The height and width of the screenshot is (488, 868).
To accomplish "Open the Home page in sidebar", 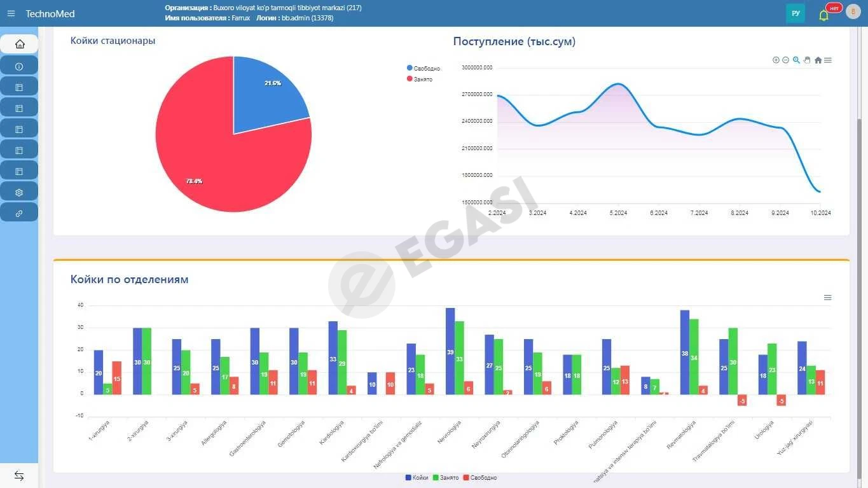I will tap(19, 44).
